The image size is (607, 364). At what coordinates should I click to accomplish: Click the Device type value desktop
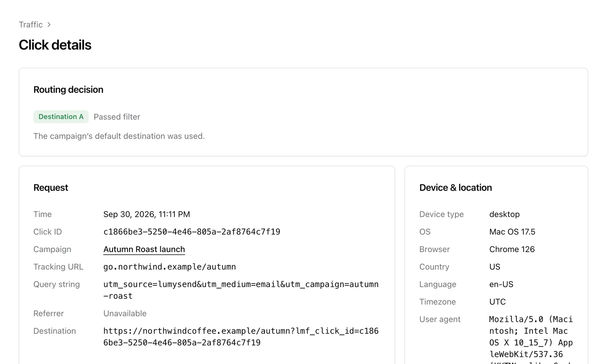click(504, 214)
